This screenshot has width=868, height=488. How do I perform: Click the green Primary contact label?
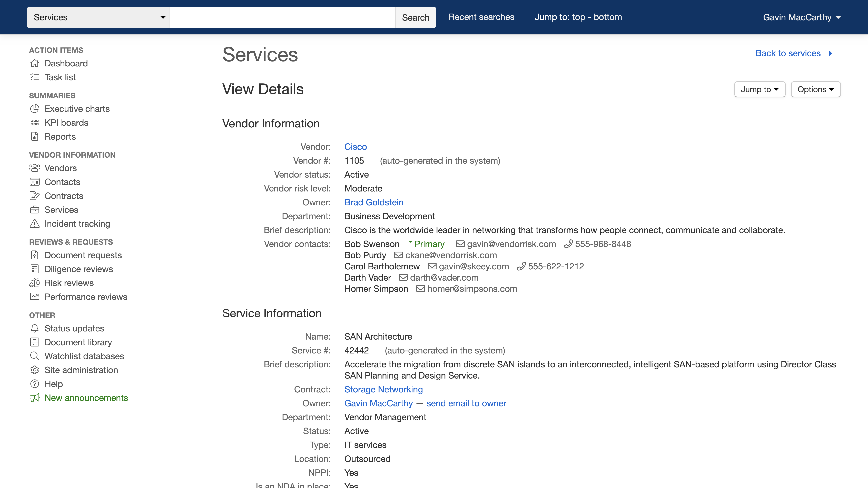click(x=426, y=244)
